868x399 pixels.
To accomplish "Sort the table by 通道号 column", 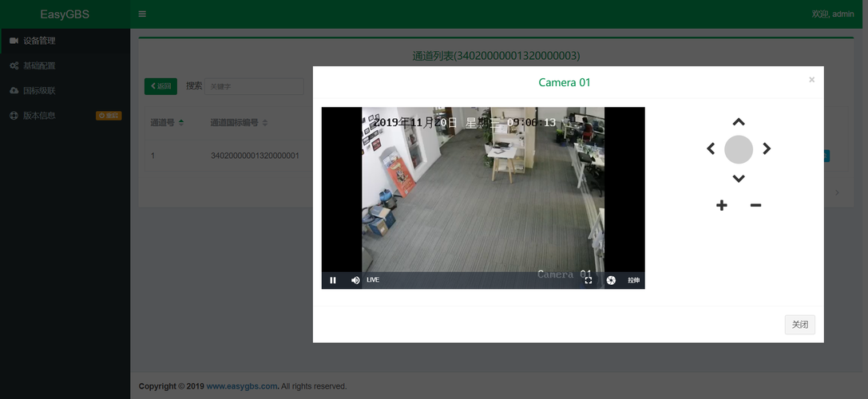I will [x=167, y=122].
